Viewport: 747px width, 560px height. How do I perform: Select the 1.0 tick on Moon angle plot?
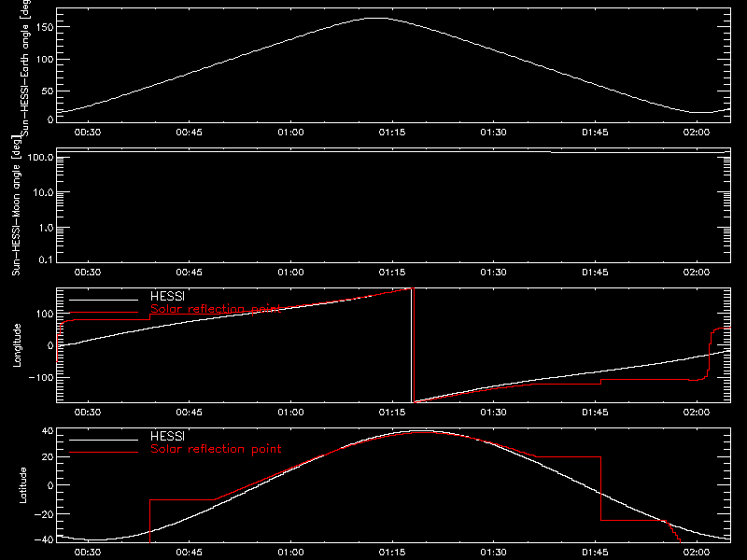pos(46,228)
